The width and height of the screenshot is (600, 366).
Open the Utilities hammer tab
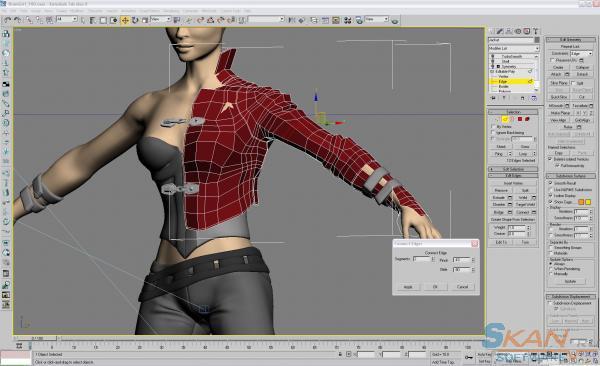535,31
